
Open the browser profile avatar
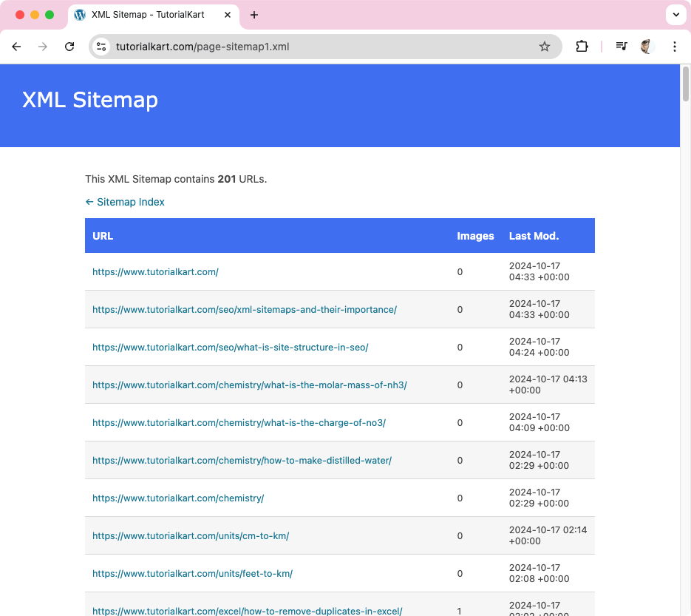coord(647,46)
